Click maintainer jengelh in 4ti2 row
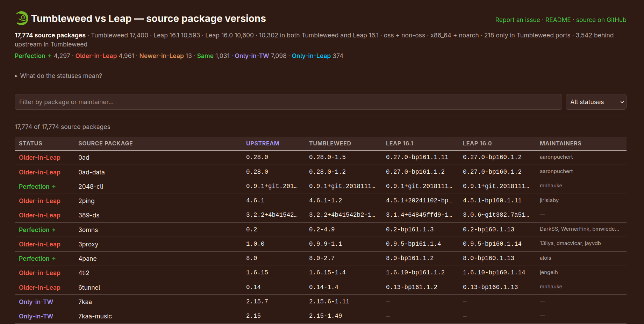 point(549,272)
